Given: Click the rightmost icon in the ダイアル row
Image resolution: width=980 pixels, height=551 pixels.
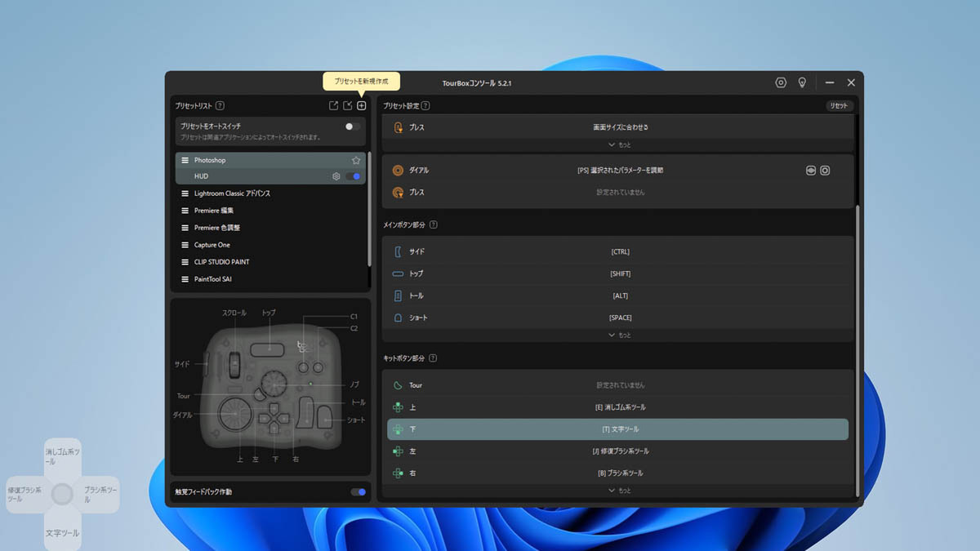Looking at the screenshot, I should [x=825, y=171].
